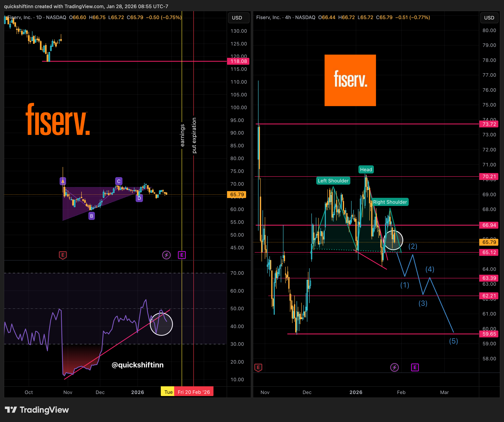Select the purple A pattern point label
The height and width of the screenshot is (422, 504).
point(63,181)
